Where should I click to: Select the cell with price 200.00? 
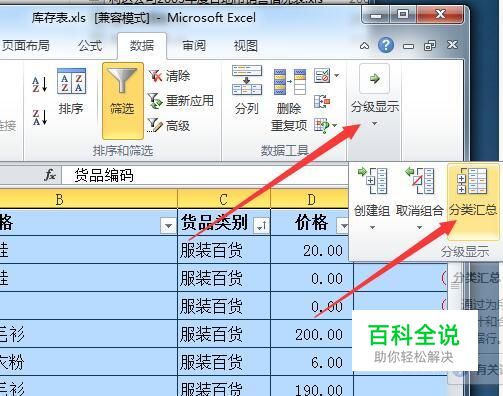pos(312,334)
